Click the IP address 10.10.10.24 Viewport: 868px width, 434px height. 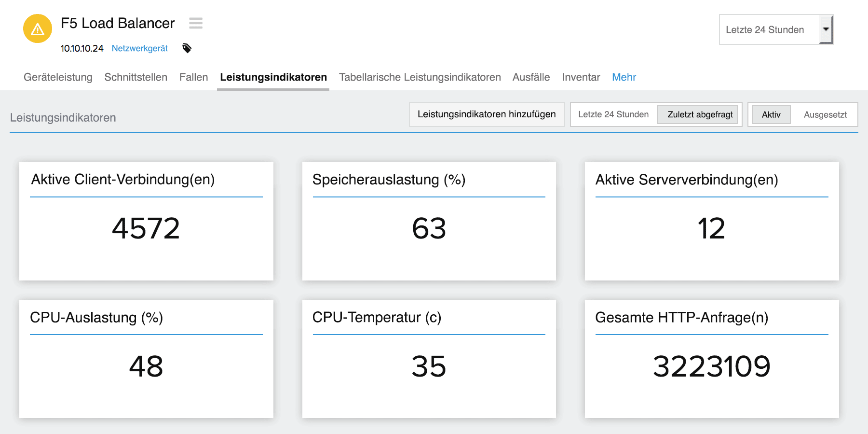(82, 48)
